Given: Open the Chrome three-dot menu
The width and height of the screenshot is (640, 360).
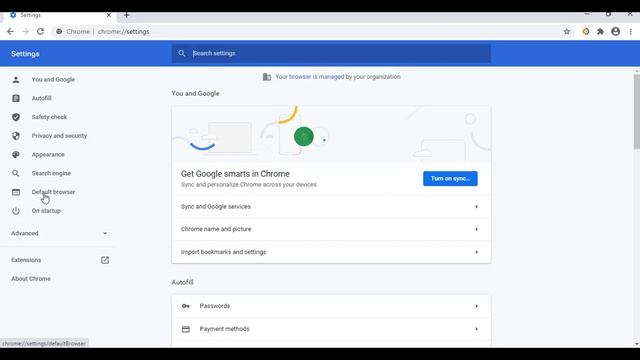Looking at the screenshot, I should tap(631, 31).
